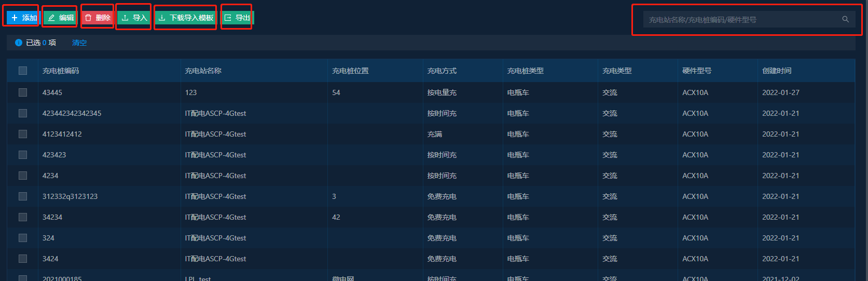Click the 添加 (add) button
Viewport: 868px width, 281px height.
point(23,18)
